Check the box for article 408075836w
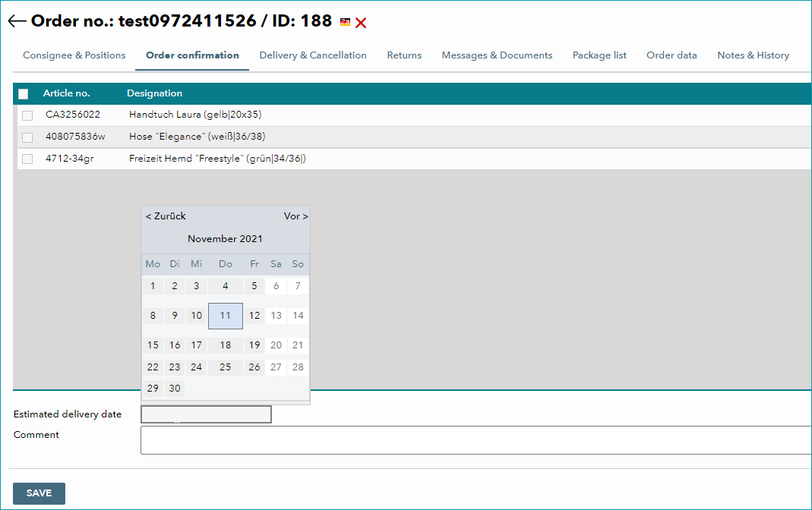The image size is (812, 510). point(27,137)
